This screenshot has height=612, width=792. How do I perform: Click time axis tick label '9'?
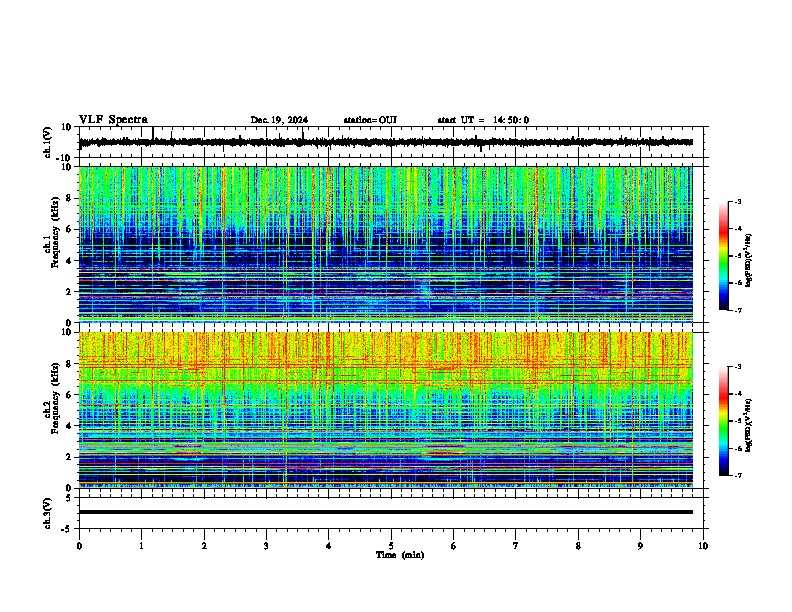(640, 546)
